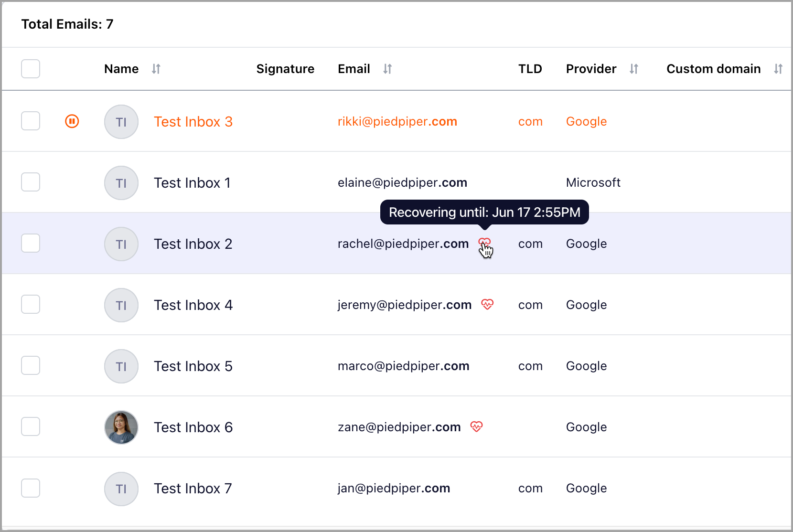Click the Microsoft provider cell for Test Inbox 1
The height and width of the screenshot is (532, 793).
593,182
